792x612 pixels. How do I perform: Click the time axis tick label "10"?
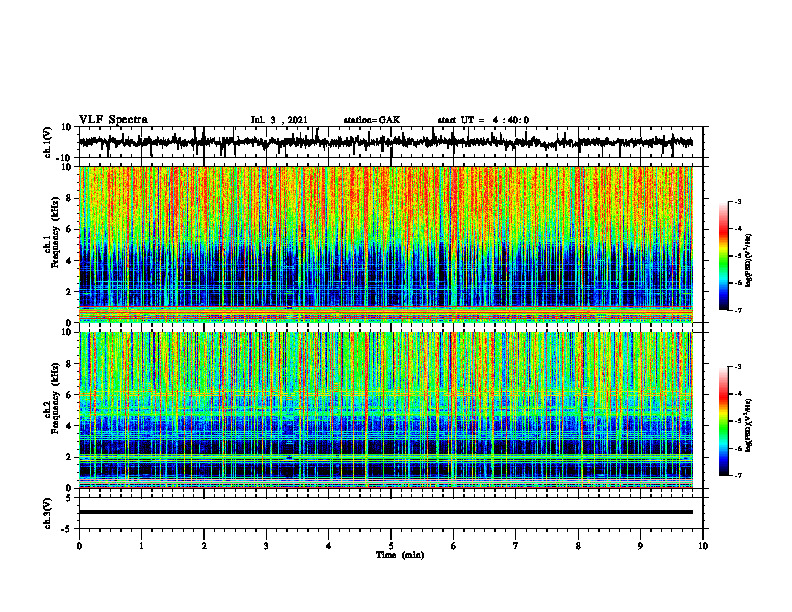pyautogui.click(x=703, y=546)
